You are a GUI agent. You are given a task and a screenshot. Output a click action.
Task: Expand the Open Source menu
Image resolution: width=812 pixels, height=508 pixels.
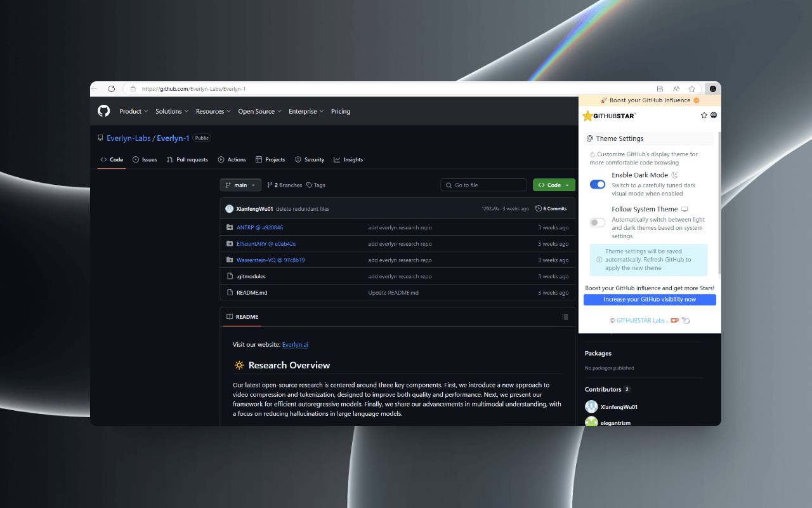(259, 111)
